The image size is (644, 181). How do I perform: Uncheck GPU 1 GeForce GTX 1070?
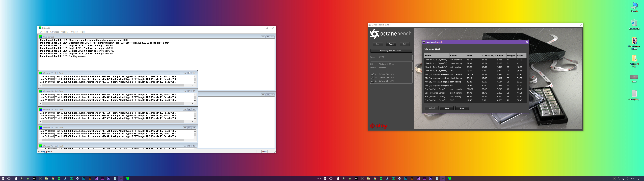372,74
